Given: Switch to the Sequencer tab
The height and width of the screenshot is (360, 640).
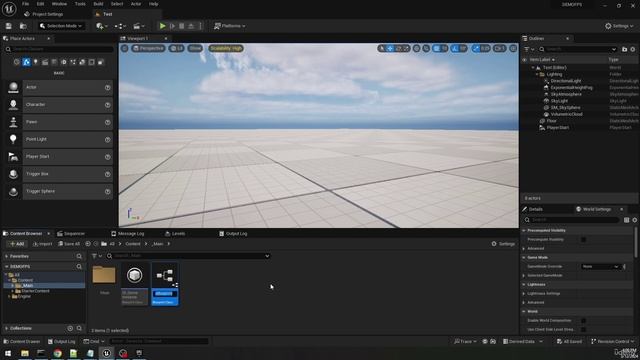Looking at the screenshot, I should 71,234.
